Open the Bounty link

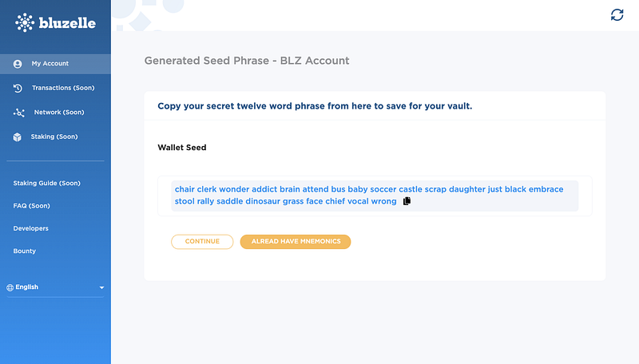pos(25,251)
